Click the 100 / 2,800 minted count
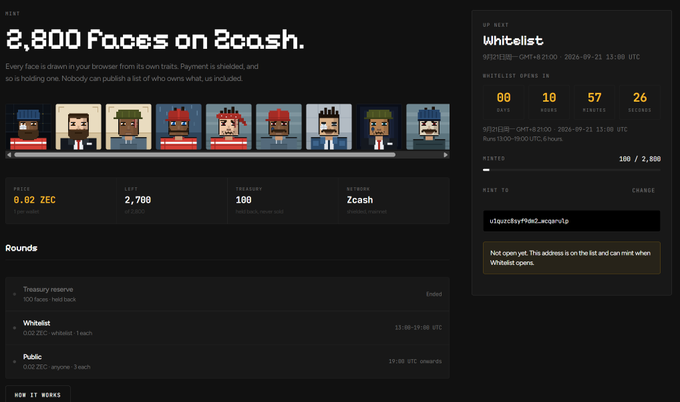Viewport: 680px width, 402px height. 640,159
